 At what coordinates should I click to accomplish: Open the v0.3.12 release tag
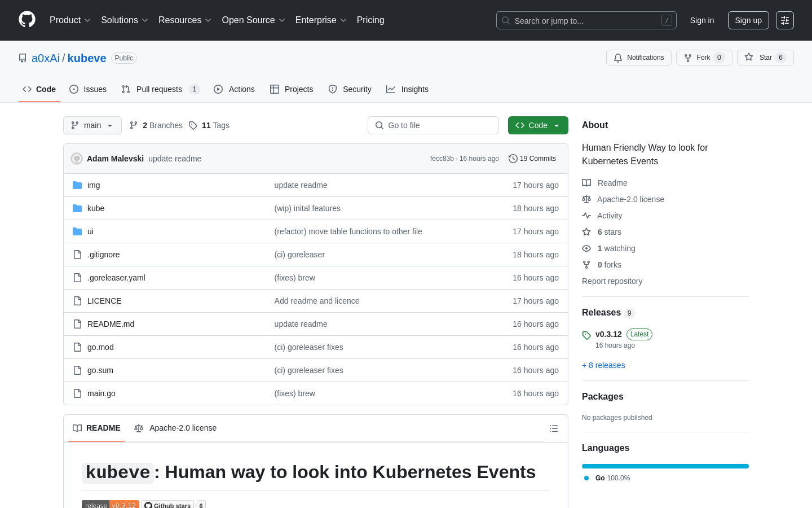[x=608, y=334]
